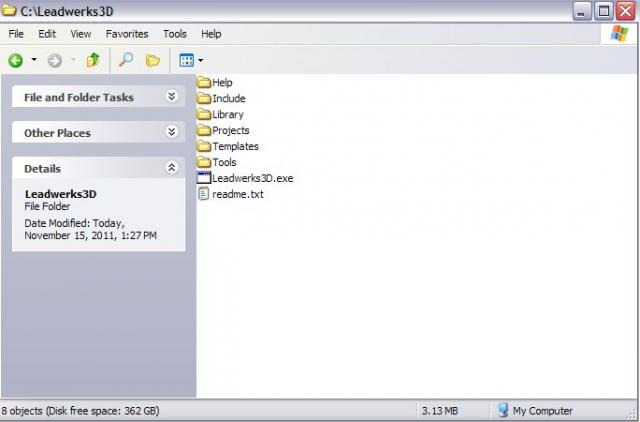Select the Leadwerks3D.exe application icon
The width and height of the screenshot is (640, 422).
[204, 178]
